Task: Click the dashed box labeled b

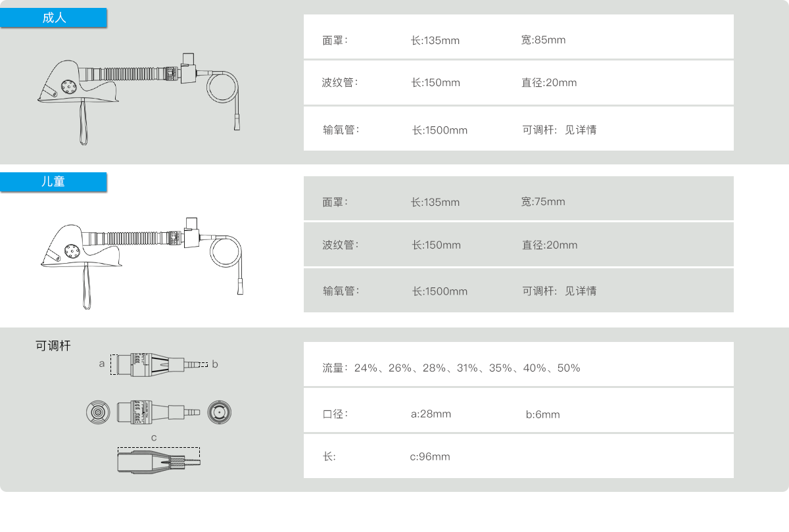Action: (203, 364)
